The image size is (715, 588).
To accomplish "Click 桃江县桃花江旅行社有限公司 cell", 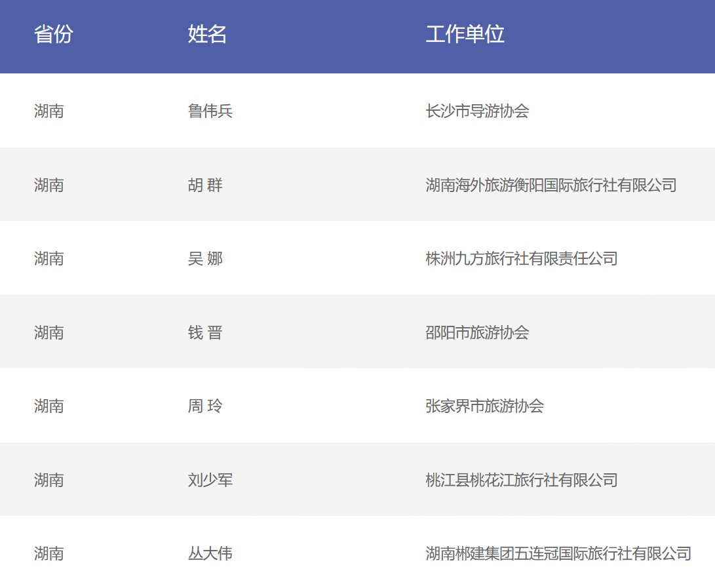I will pyautogui.click(x=522, y=480).
